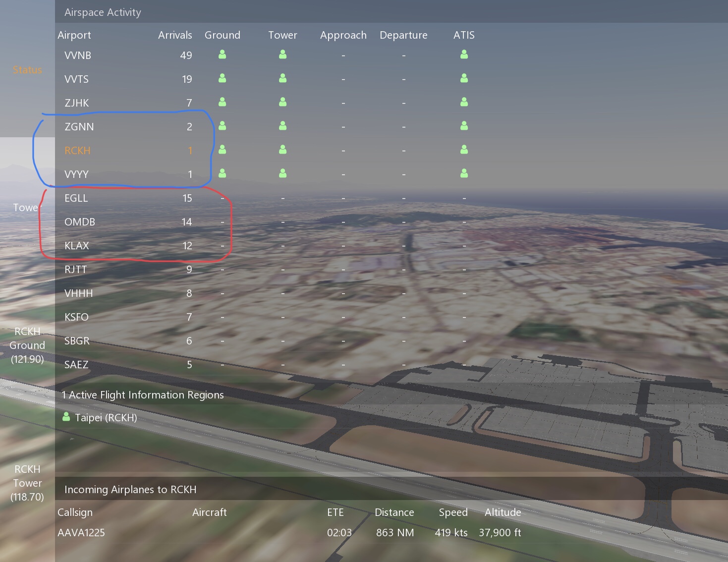Image resolution: width=728 pixels, height=562 pixels.
Task: Tap the VYYY ATIS icon
Action: (x=464, y=173)
